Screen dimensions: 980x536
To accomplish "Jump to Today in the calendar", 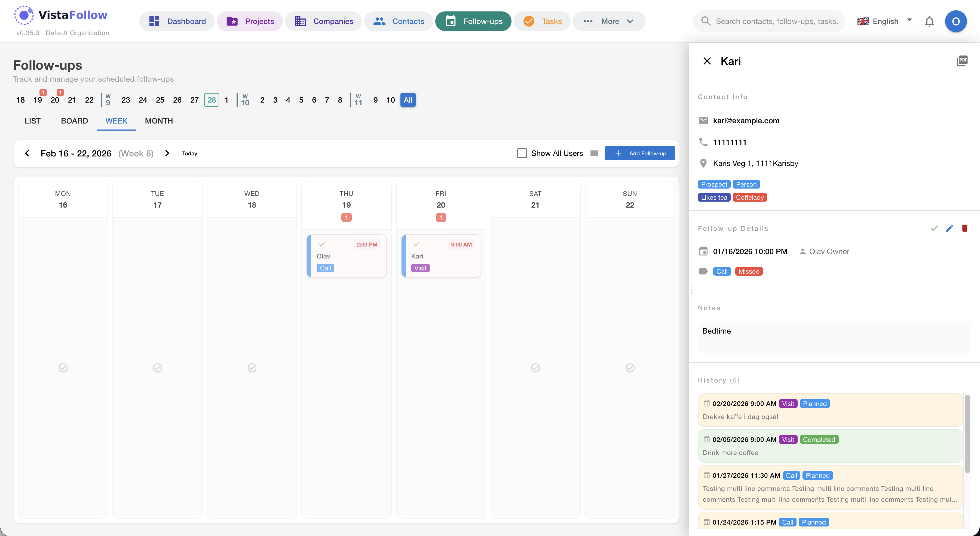I will tap(189, 153).
